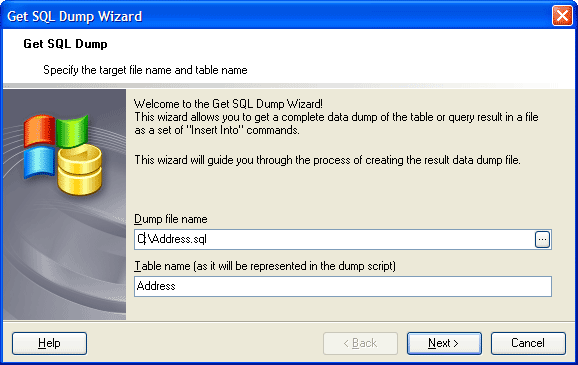The image size is (578, 365).
Task: Click 'Specify the target file name' subtitle
Action: [145, 70]
